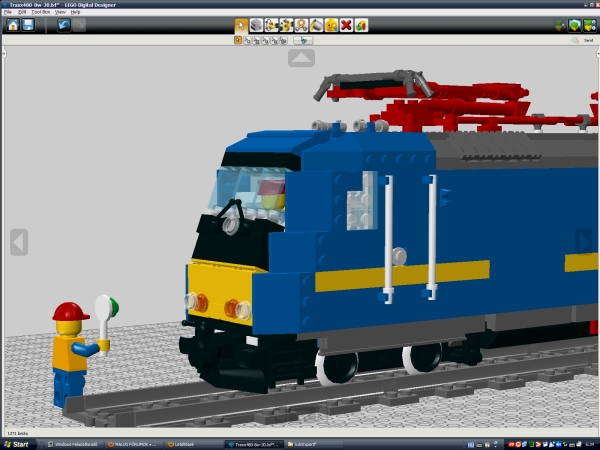Expand the left brick palette handle
The height and width of the screenshot is (450, 600).
4,54
